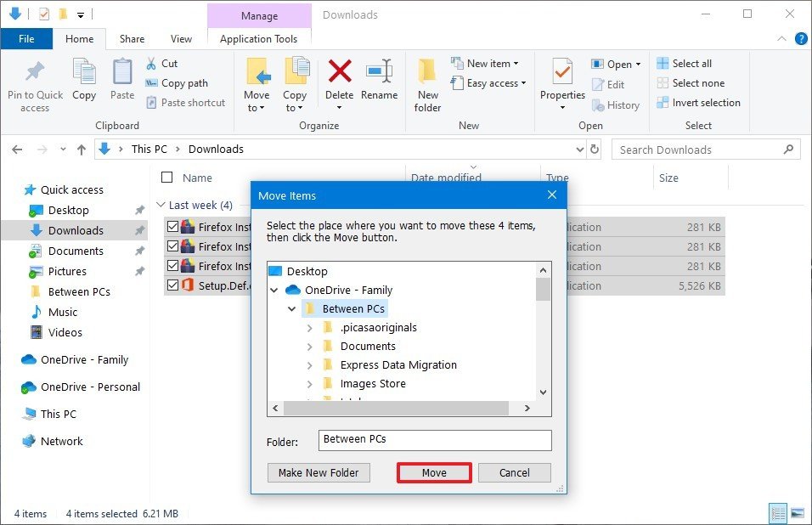The height and width of the screenshot is (525, 812).
Task: Collapse the Between PCs tree node
Action: 291,309
